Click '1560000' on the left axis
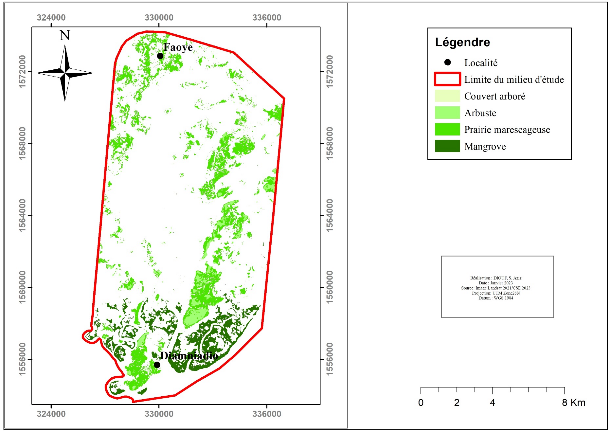Screen dimensions: 610x431 pos(22,287)
